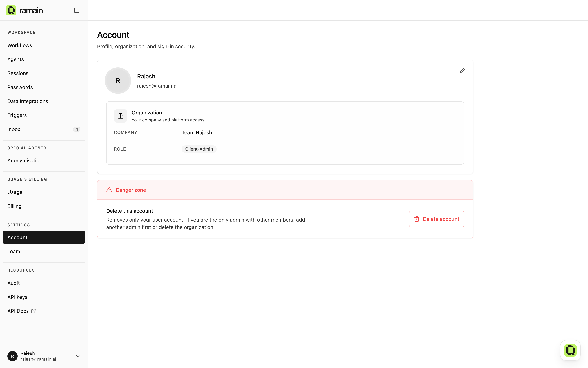Click the Rajesh name in profile card

(x=146, y=76)
